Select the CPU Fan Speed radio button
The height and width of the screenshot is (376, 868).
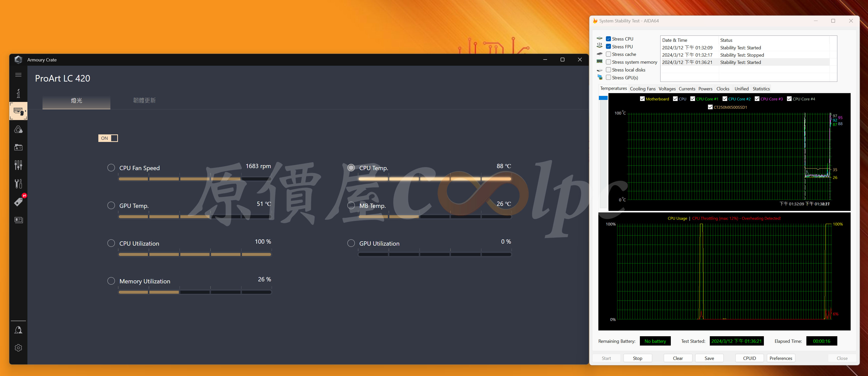click(x=111, y=168)
